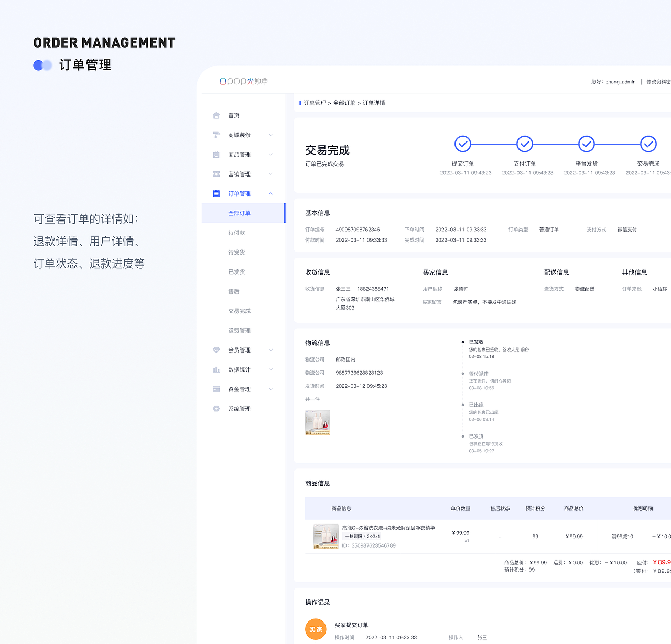This screenshot has height=644, width=671.
Task: Expand the 会员管理 dropdown arrow
Action: (270, 350)
